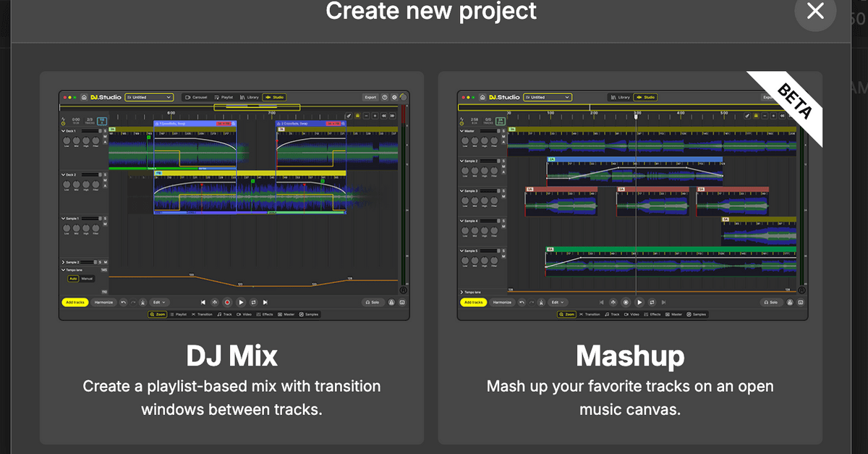Mute Deck 2 with its M toggle
This screenshot has width=868, height=454.
[104, 179]
